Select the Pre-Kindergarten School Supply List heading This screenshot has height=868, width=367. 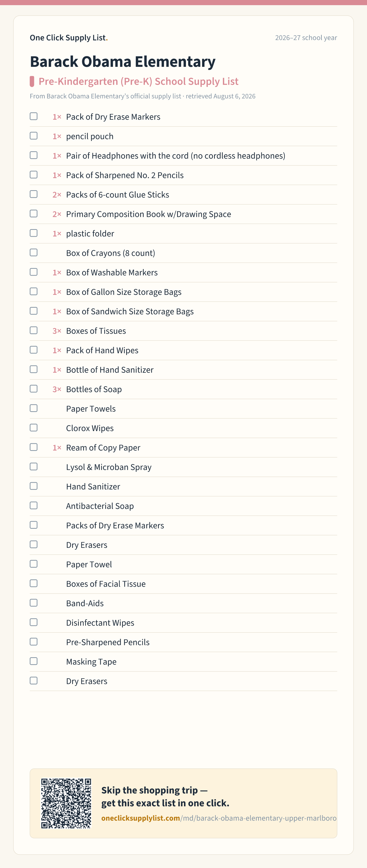pyautogui.click(x=138, y=81)
